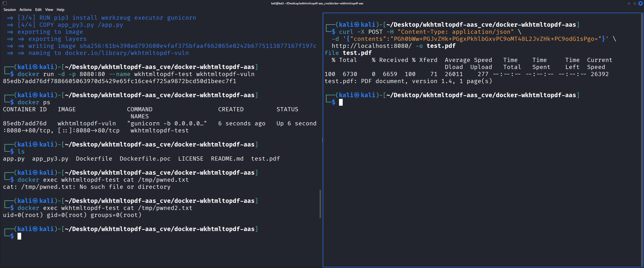Click the http://localhost:8080/ URL in curl command
This screenshot has width=644, height=268.
point(371,46)
